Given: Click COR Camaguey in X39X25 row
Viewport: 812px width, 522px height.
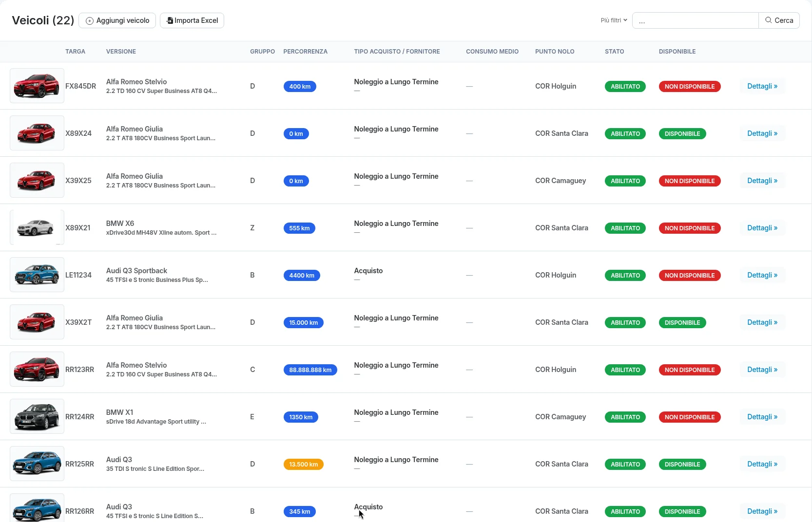Looking at the screenshot, I should click(561, 181).
